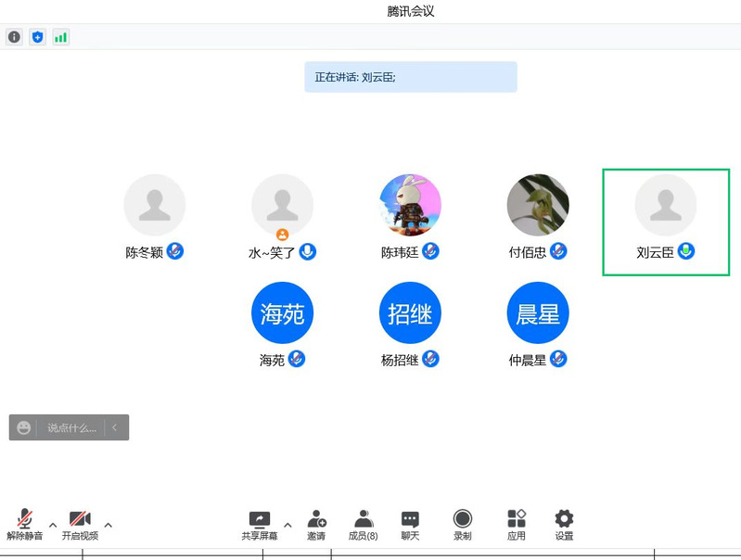Click muted mic icon next to 仲晨星
This screenshot has height=560, width=741.
click(558, 359)
